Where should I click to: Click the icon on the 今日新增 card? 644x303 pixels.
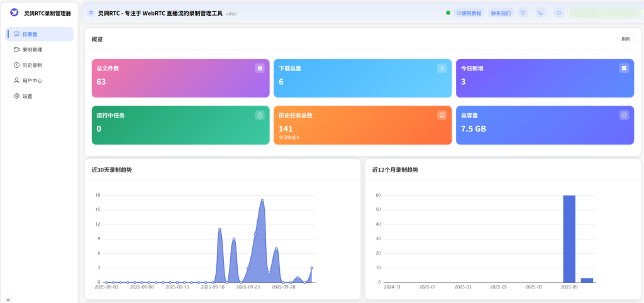[x=624, y=68]
